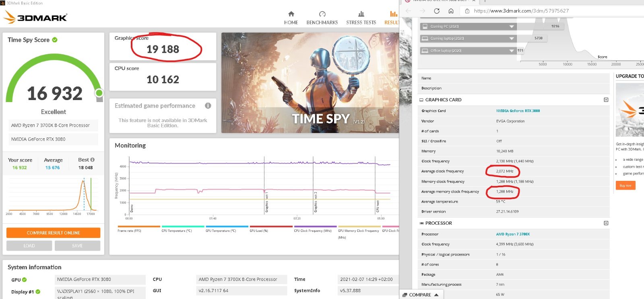
Task: Click the Gaming PC bar value 9216
Action: (x=555, y=27)
